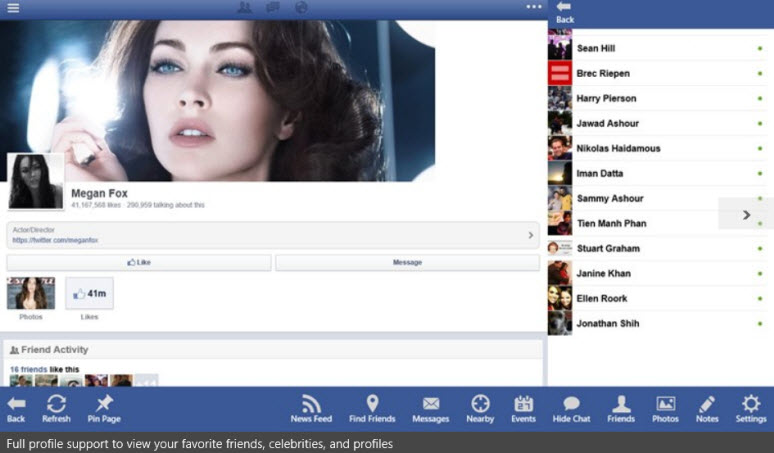This screenshot has height=453, width=774.
Task: Open Photos from the app bar
Action: pos(665,409)
